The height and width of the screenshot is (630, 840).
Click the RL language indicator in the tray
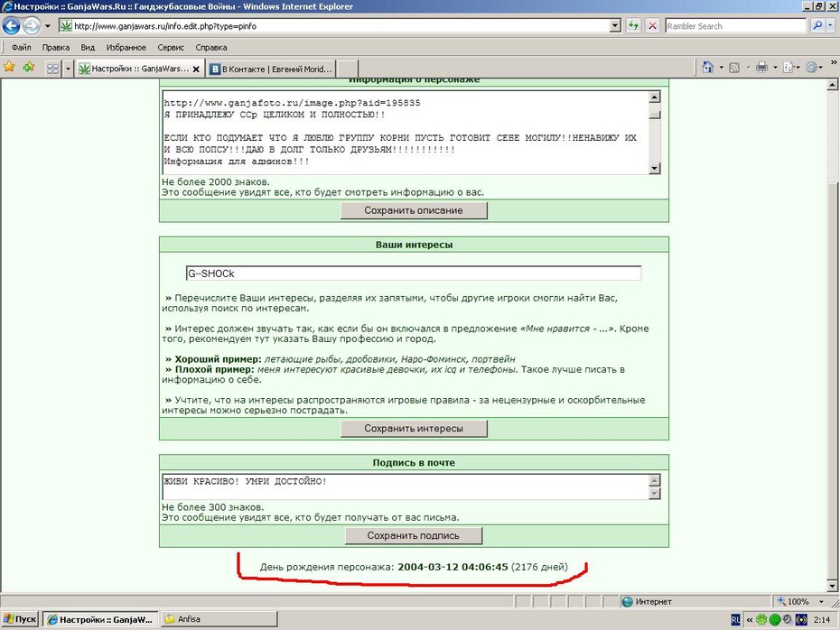coord(735,620)
